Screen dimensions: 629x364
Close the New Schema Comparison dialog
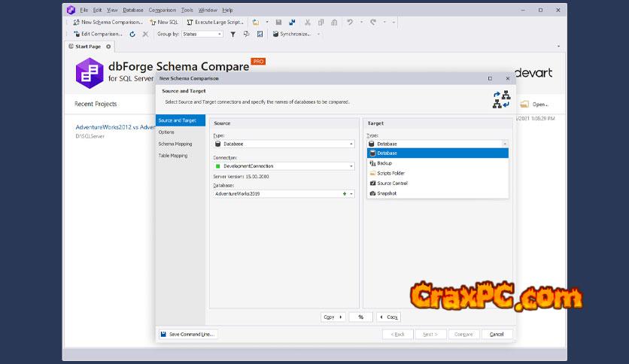[x=507, y=78]
